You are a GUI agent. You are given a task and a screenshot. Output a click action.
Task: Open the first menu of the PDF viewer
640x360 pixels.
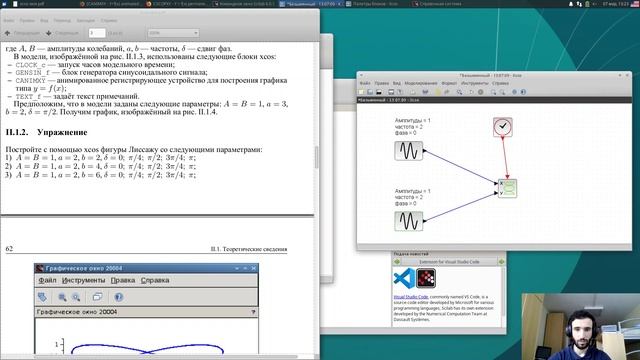click(x=9, y=20)
